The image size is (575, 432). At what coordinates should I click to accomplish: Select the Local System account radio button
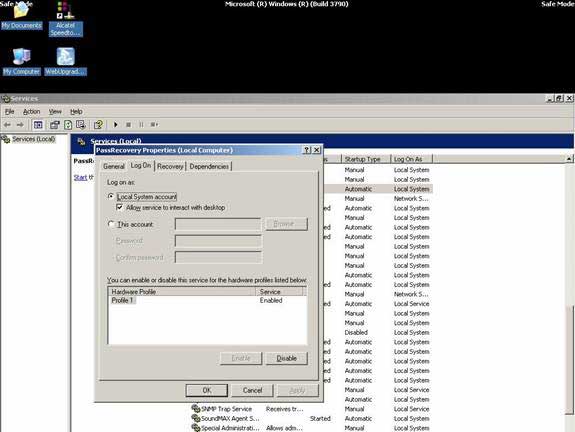[111, 197]
